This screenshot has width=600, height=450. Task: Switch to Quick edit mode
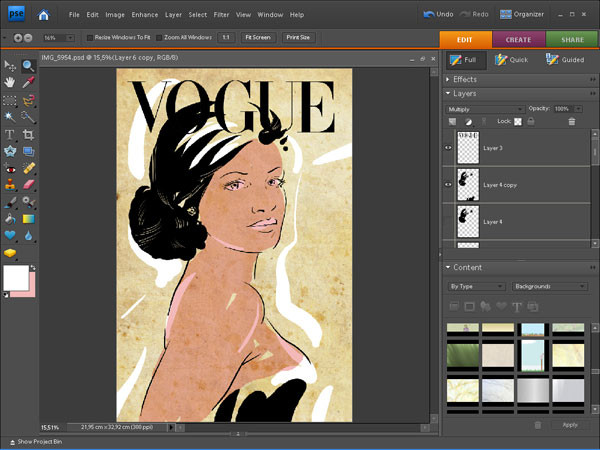coord(512,60)
